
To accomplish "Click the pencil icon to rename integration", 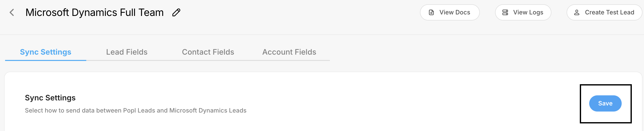I will click(176, 12).
